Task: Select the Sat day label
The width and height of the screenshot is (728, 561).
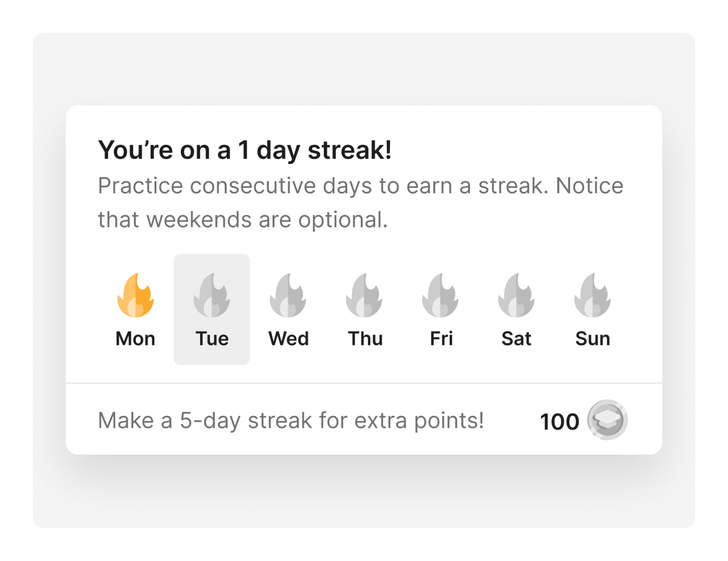Action: click(x=516, y=339)
